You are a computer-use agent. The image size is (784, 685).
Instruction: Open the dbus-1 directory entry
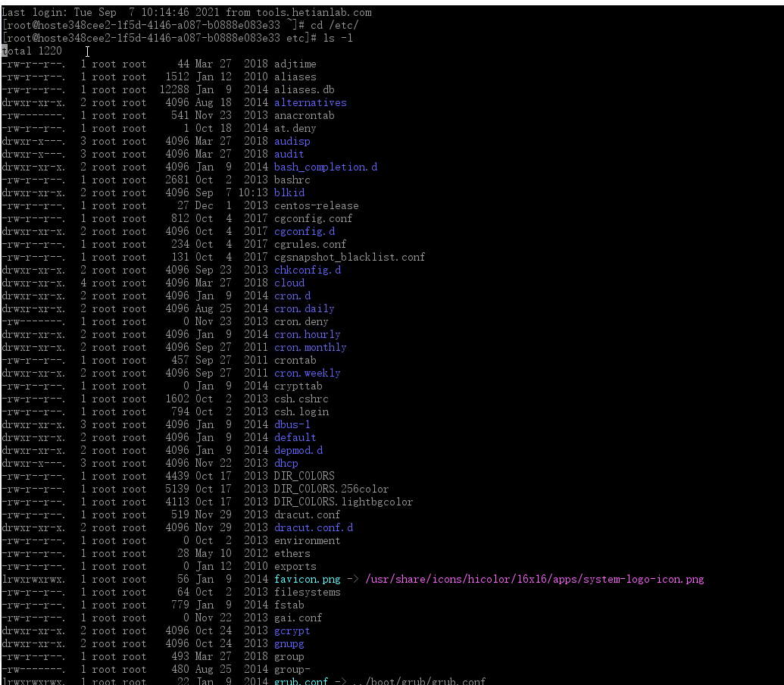292,424
